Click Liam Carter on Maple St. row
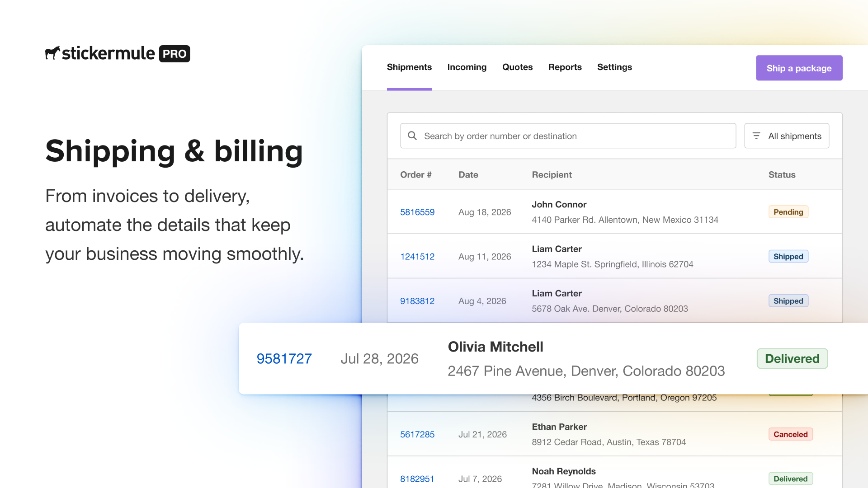 (x=557, y=249)
